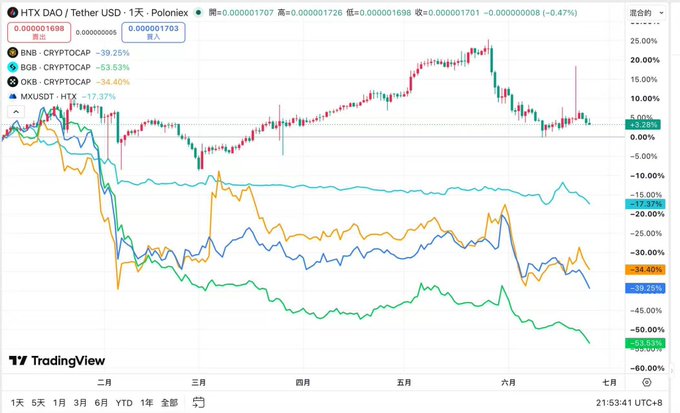
Task: Click the -60.00% price scale label
Action: coord(647,368)
